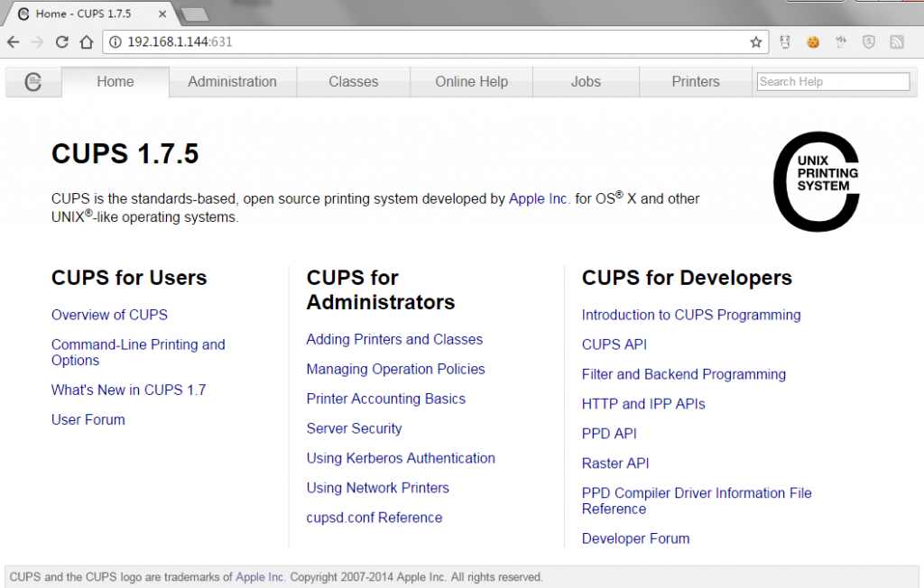Visit the User Forum link
Viewport: 924px width, 588px height.
click(88, 420)
